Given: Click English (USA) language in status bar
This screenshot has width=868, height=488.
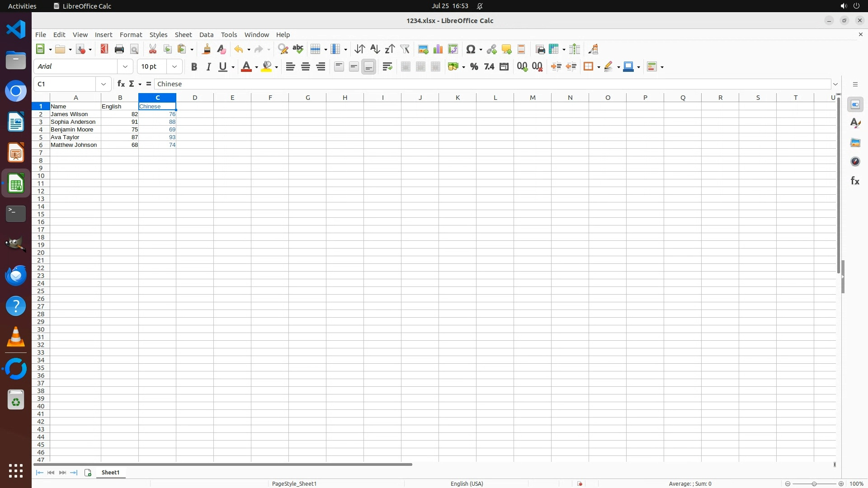Looking at the screenshot, I should point(467,484).
